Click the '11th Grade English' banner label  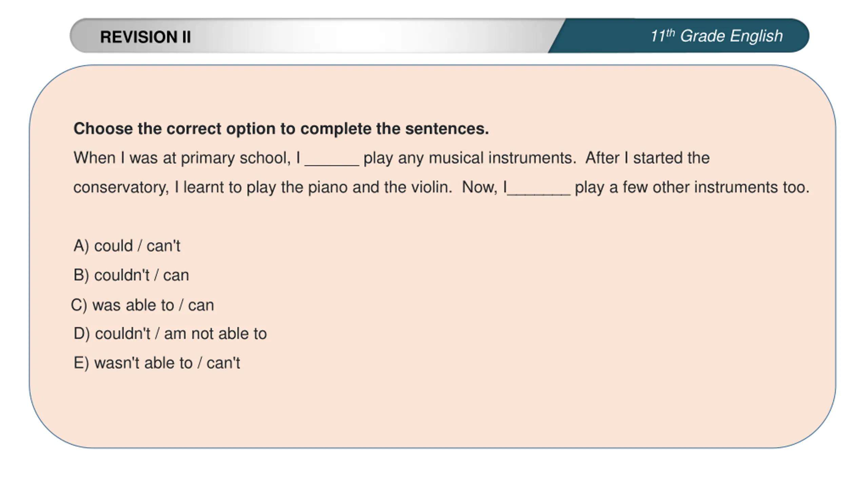pyautogui.click(x=716, y=36)
